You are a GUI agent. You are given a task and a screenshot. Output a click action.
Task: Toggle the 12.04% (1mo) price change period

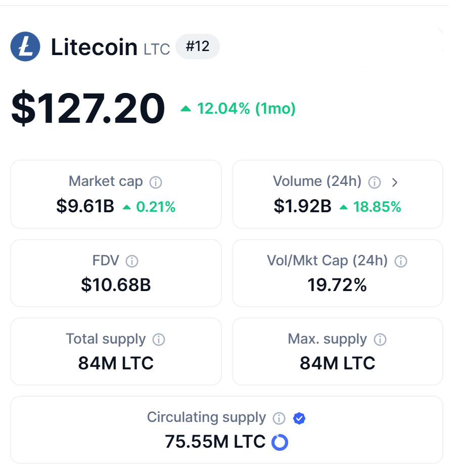pyautogui.click(x=239, y=109)
